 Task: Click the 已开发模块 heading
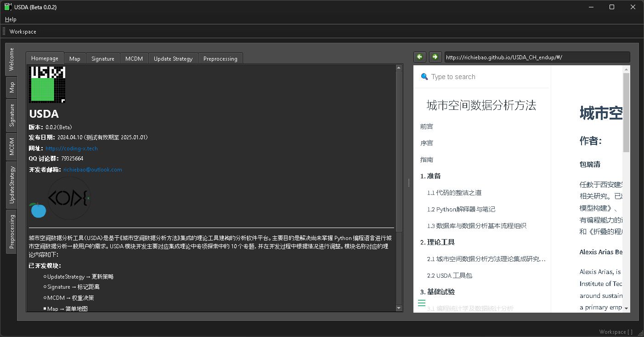(45, 266)
